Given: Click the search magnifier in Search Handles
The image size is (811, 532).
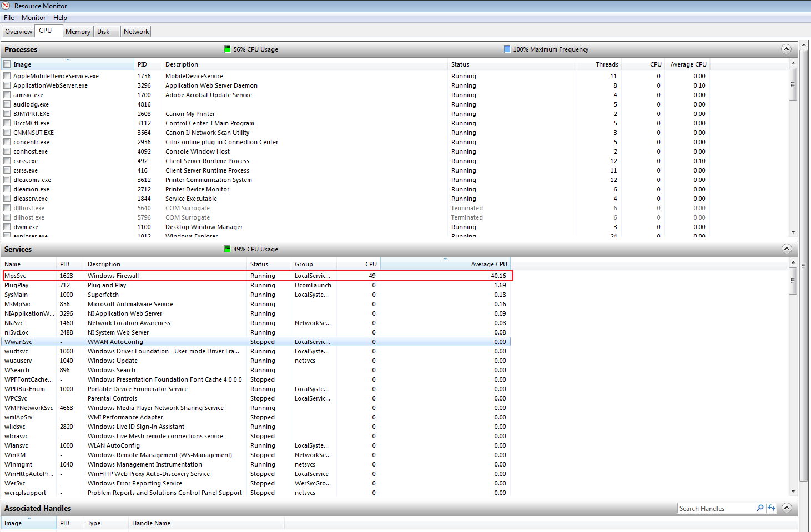Looking at the screenshot, I should tap(760, 508).
